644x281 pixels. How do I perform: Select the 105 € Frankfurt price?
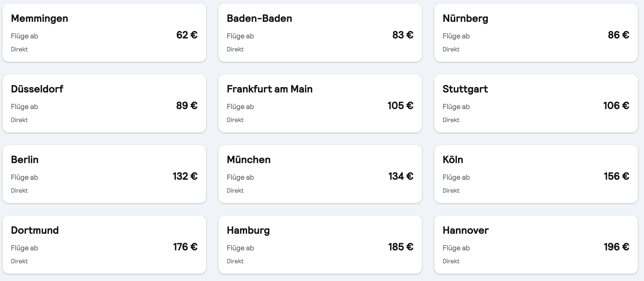click(400, 106)
